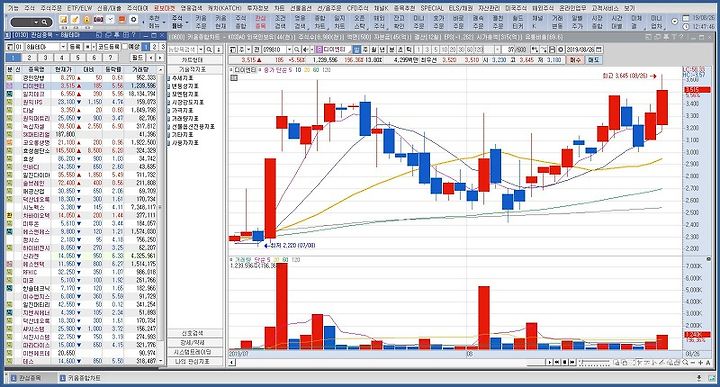Viewport: 720px width, 387px height.
Task: Toggle the 주 weekly period button
Action: pyautogui.click(x=366, y=50)
